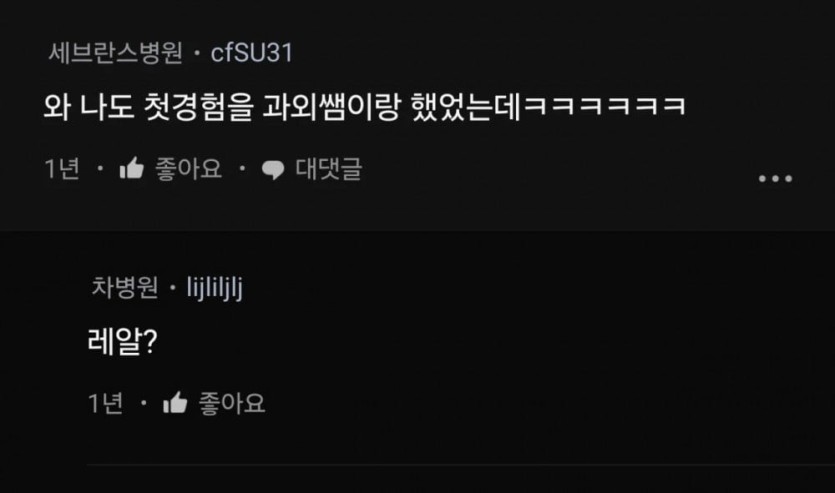Click the divider line below lijliljlj's reply
Image resolution: width=835 pixels, height=493 pixels.
[x=461, y=465]
